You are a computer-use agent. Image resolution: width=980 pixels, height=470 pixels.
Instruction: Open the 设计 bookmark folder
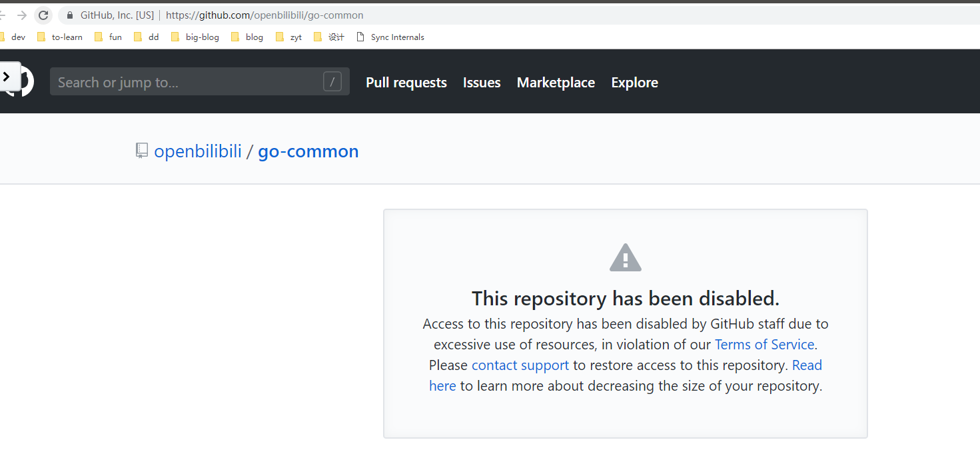(x=329, y=37)
